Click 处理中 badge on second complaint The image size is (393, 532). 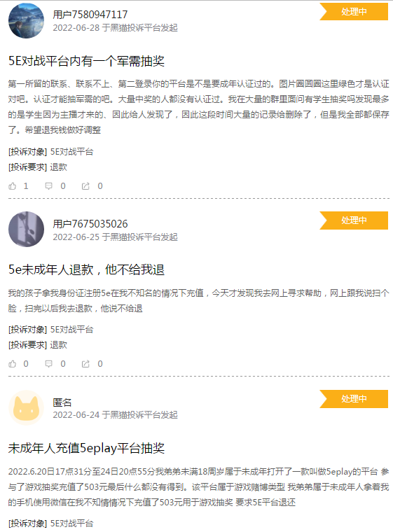pos(354,220)
